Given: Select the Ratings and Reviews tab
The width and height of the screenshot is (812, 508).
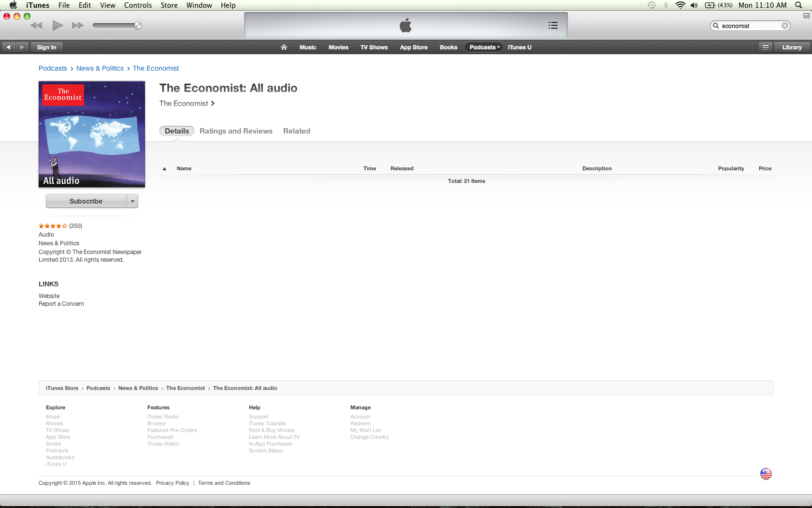Looking at the screenshot, I should [x=236, y=131].
